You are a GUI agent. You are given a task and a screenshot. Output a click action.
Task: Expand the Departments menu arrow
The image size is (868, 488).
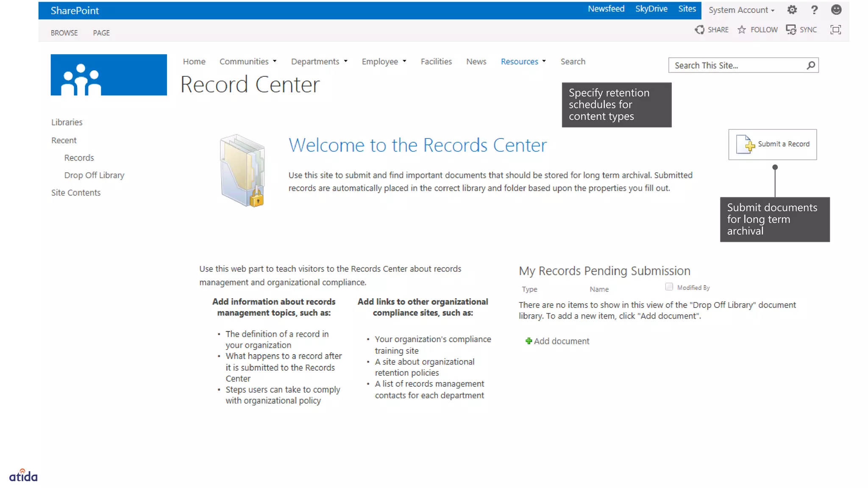point(345,61)
